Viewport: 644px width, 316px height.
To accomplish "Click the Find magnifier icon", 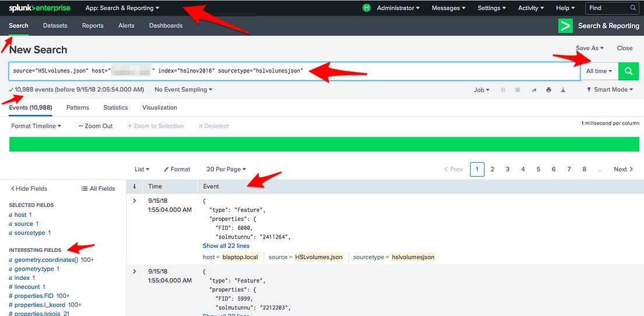I will coord(633,8).
